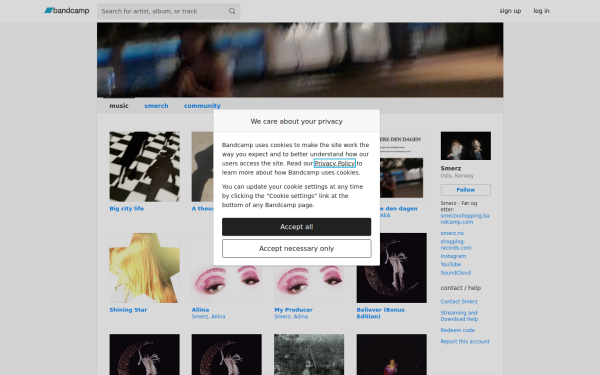600x375 pixels.
Task: Accept all cookies
Action: tap(297, 227)
